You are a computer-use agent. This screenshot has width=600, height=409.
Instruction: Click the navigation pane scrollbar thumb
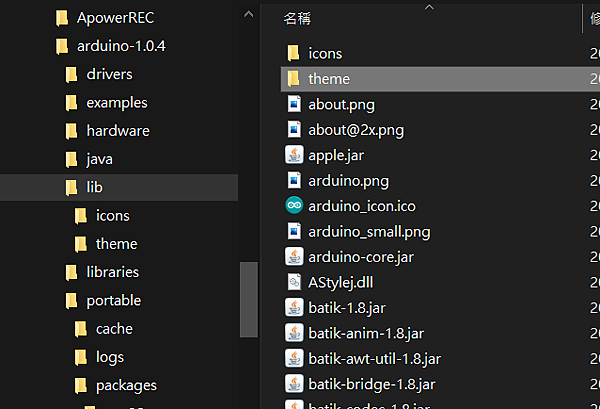click(249, 300)
